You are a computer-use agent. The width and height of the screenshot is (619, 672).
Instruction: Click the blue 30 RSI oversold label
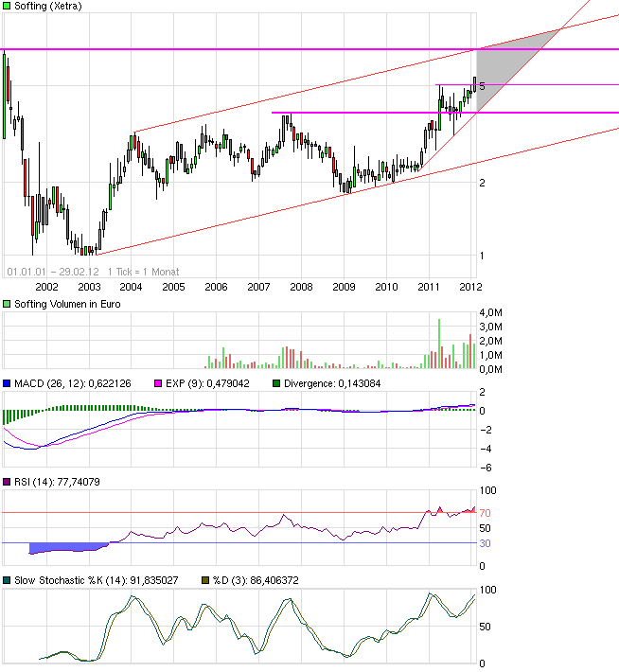tap(485, 543)
